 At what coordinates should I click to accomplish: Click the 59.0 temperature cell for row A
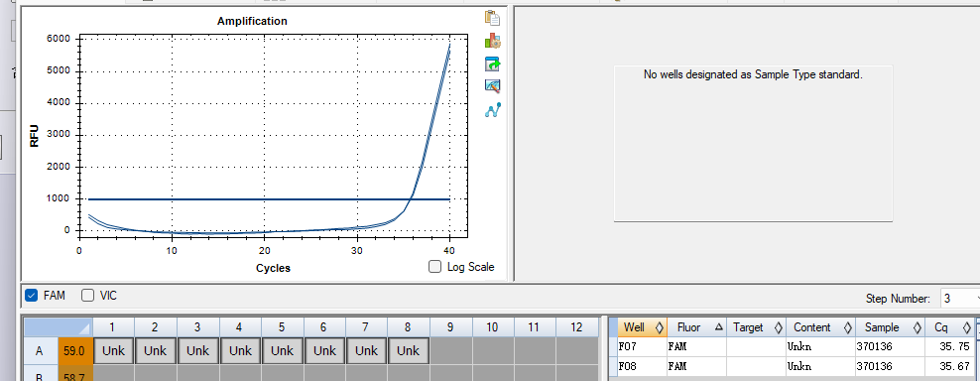click(x=75, y=351)
